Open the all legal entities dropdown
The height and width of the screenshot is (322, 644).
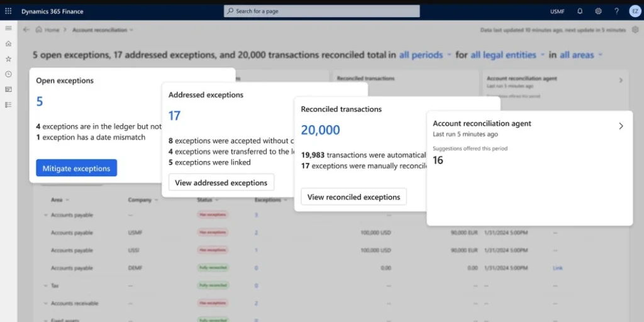tap(508, 55)
